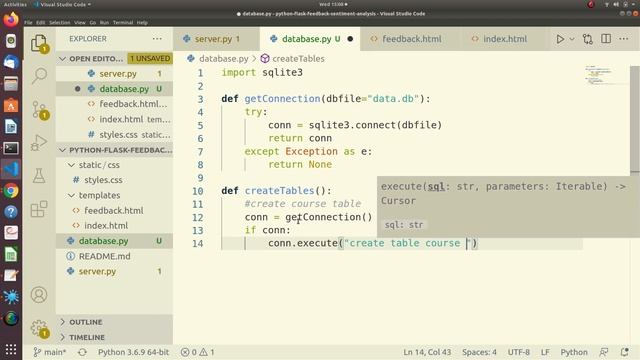Screen dimensions: 640x360
Task: Change encoding via UTF-8
Action: click(x=518, y=352)
